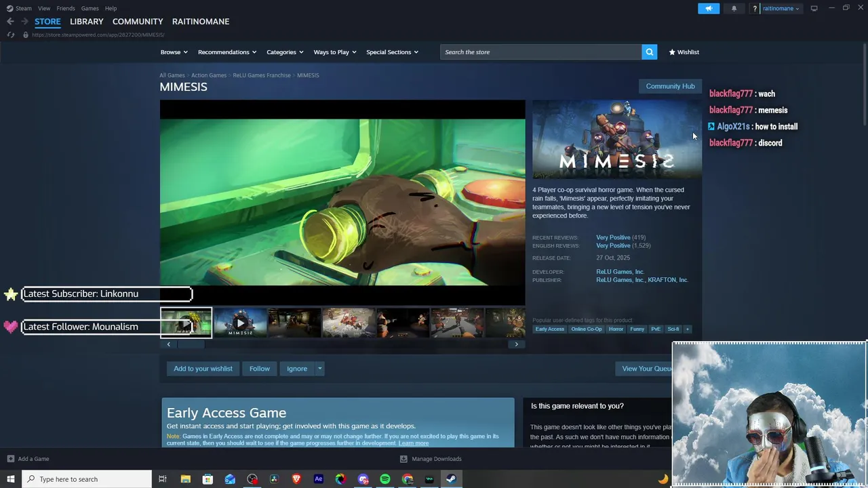Click the Search the store field
Viewport: 868px width, 488px height.
tap(541, 52)
